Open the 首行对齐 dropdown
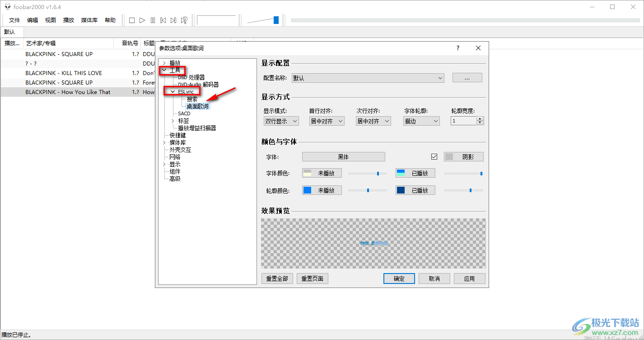This screenshot has height=340, width=644. [x=327, y=121]
